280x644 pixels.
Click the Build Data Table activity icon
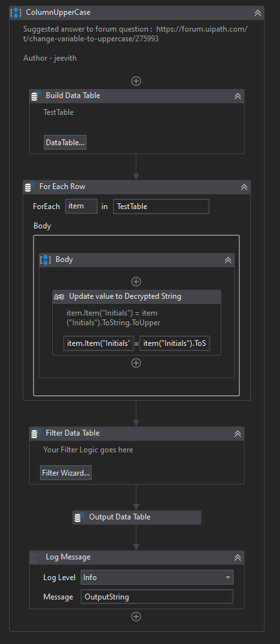36,96
